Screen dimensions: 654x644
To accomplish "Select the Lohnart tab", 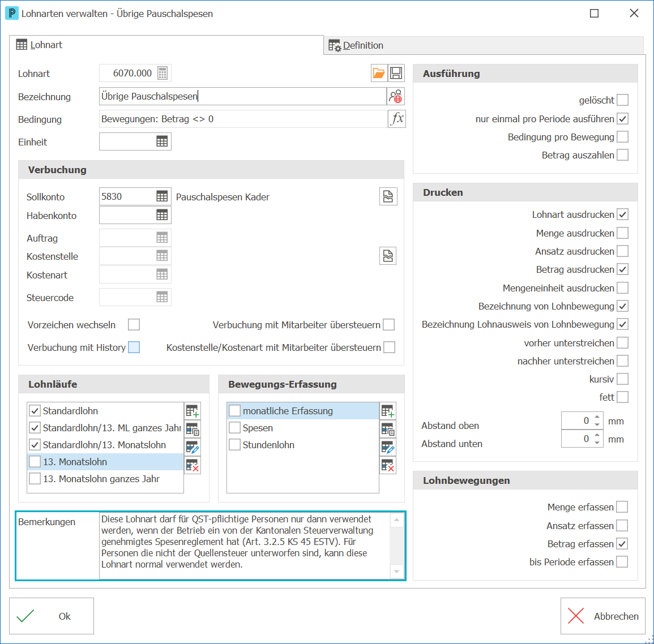I will (166, 45).
